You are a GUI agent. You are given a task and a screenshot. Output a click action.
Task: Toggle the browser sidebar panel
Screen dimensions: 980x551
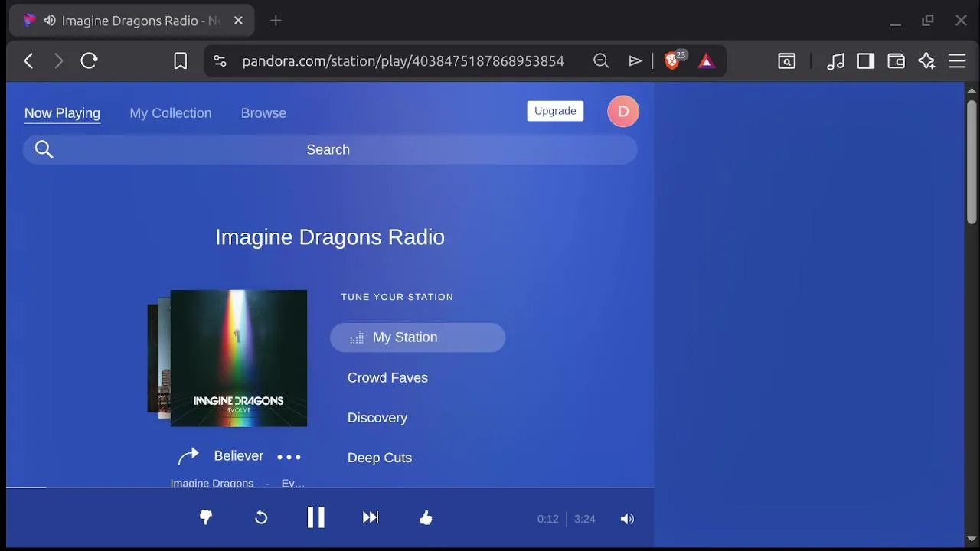coord(866,61)
